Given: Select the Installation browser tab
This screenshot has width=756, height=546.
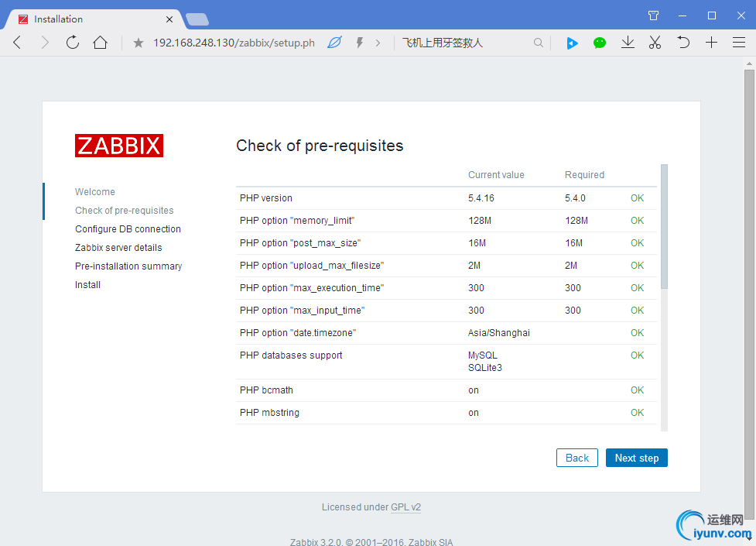Looking at the screenshot, I should tap(94, 19).
